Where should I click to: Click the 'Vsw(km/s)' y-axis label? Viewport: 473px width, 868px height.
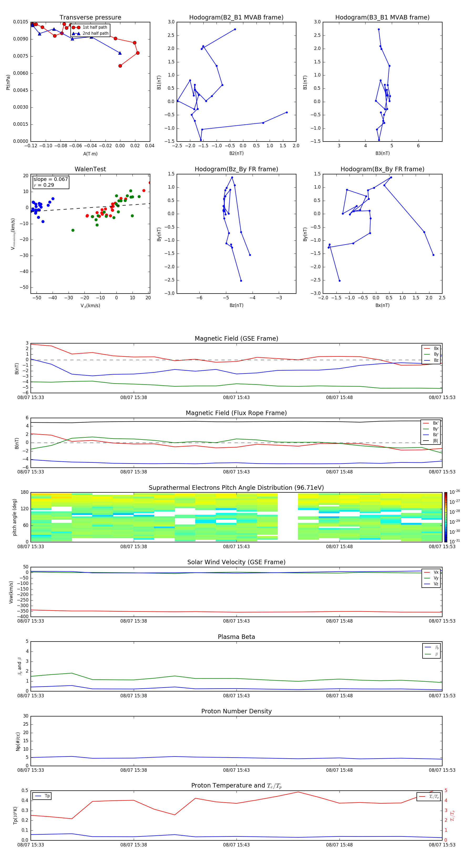(x=11, y=592)
